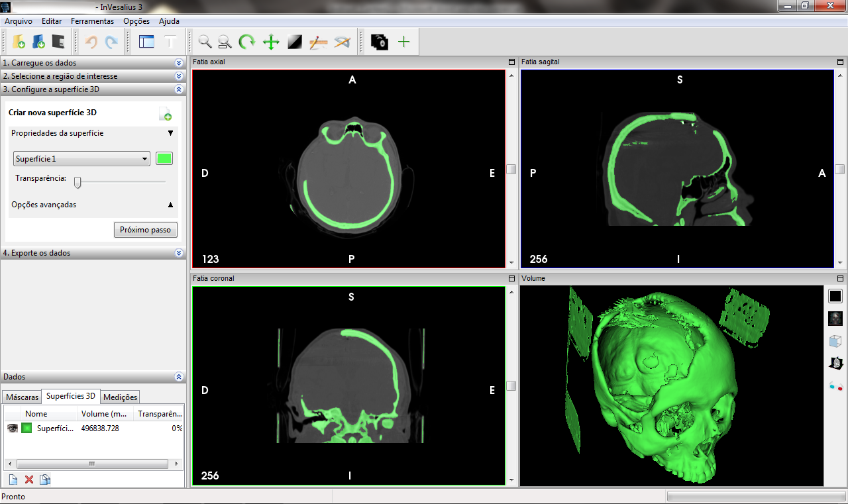Image resolution: width=848 pixels, height=504 pixels.
Task: Open the Editar menu
Action: pyautogui.click(x=52, y=21)
